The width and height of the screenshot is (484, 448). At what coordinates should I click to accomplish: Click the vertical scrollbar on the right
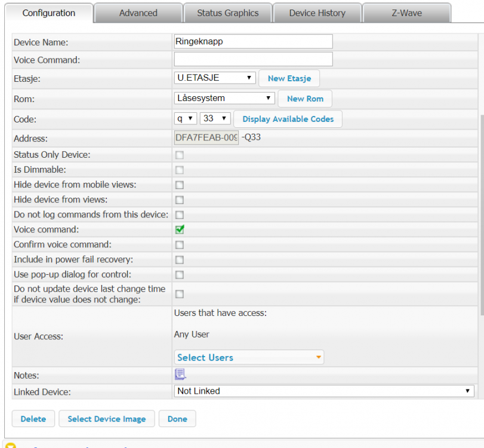pyautogui.click(x=481, y=215)
